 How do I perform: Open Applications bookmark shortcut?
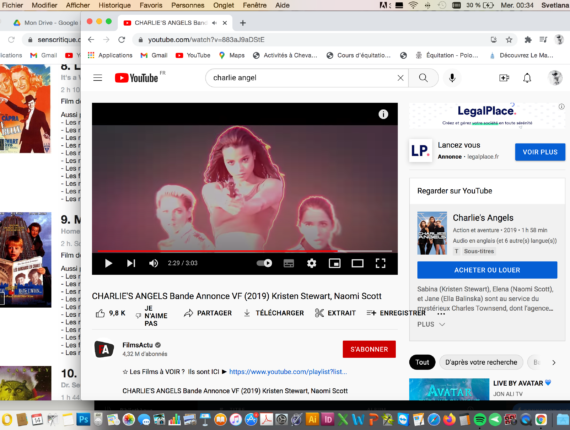[x=110, y=55]
